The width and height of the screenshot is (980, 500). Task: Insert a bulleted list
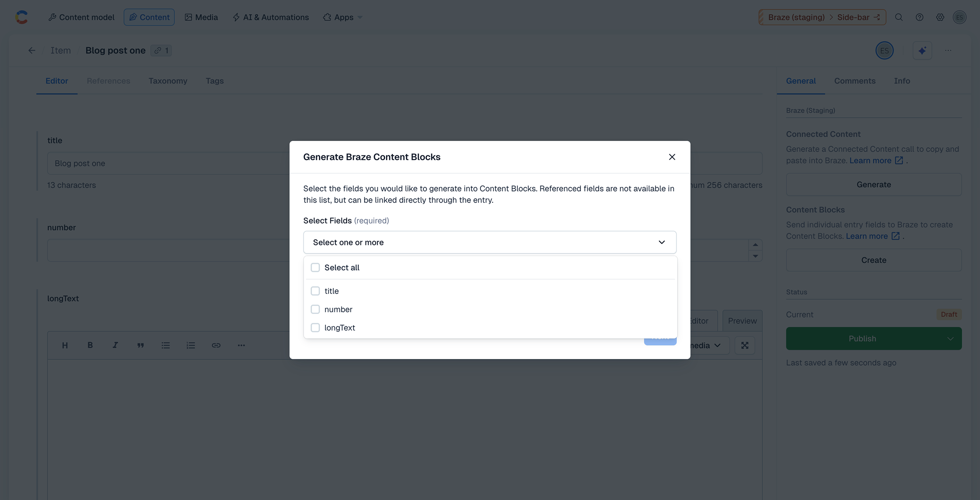pyautogui.click(x=165, y=345)
